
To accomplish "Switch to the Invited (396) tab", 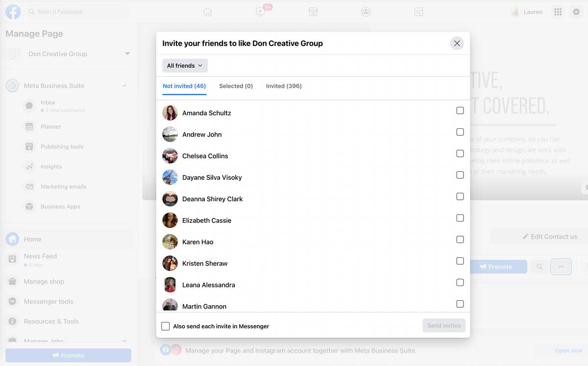I will (284, 86).
